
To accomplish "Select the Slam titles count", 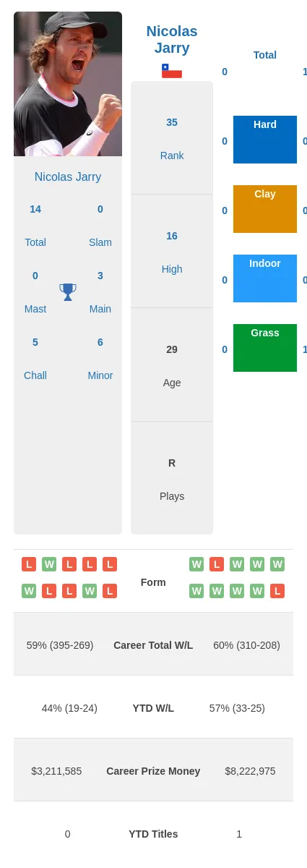I will click(100, 209).
